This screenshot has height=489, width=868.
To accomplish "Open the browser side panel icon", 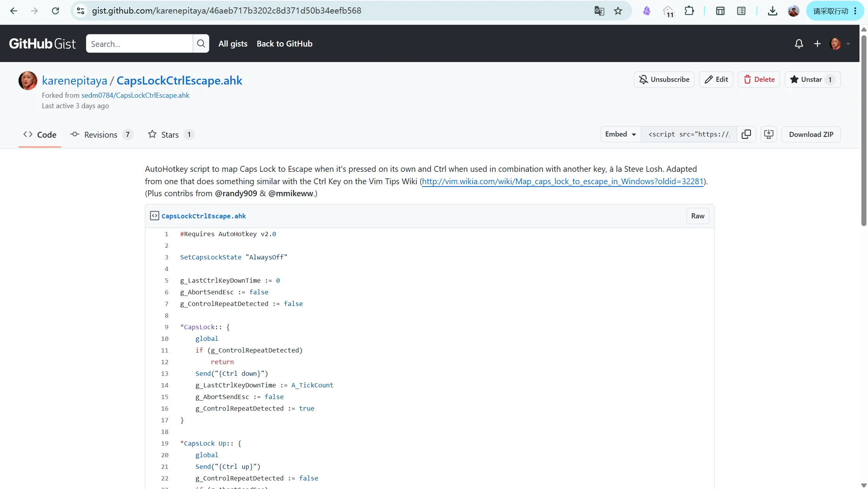I will click(720, 11).
